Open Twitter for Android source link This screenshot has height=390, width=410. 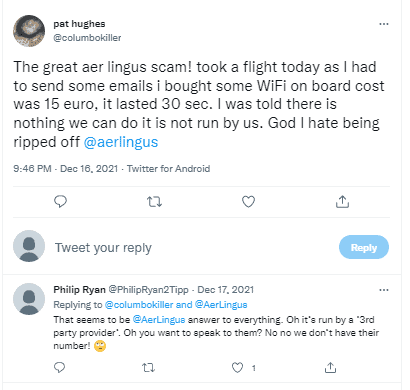coord(168,169)
